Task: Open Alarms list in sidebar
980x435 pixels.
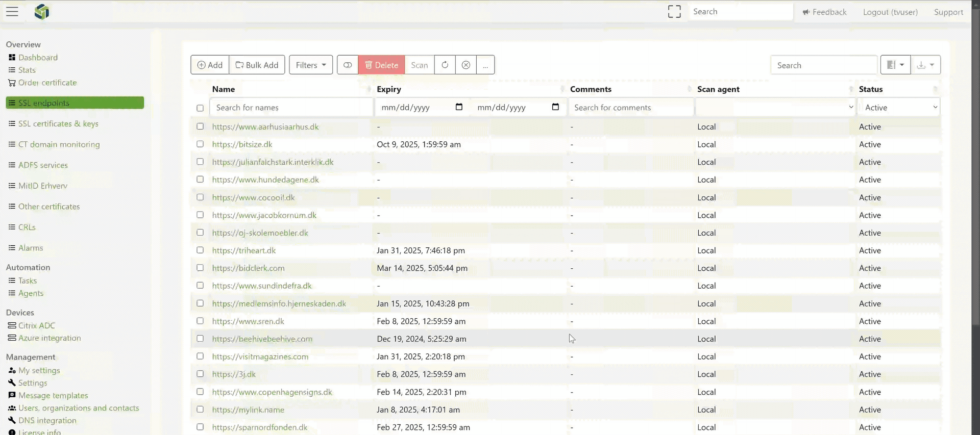Action: 26,248
